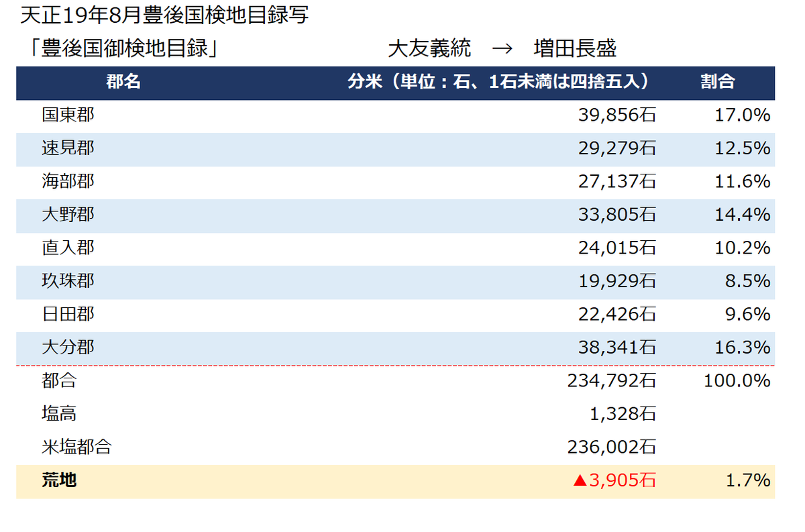Select the value 1,328石
The height and width of the screenshot is (532, 805).
pos(623,415)
